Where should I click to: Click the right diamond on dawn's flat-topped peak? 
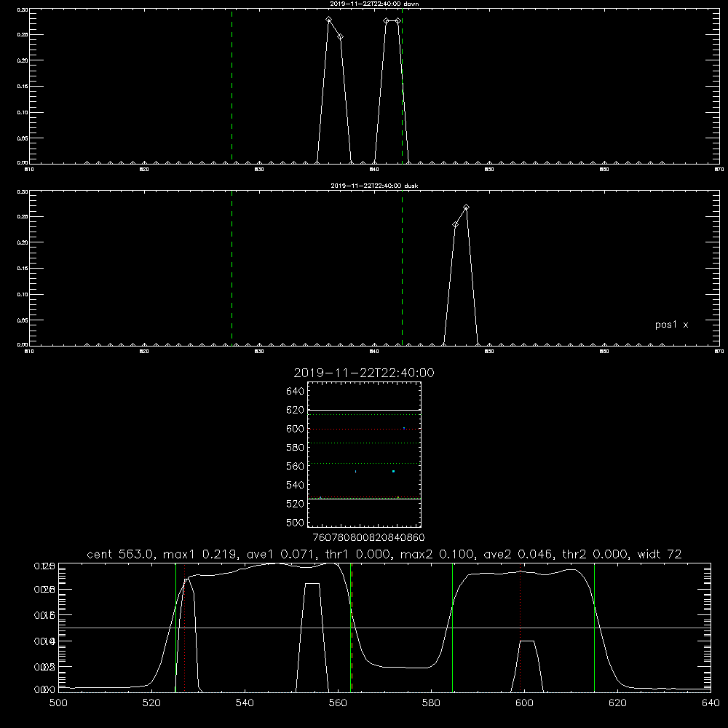coord(398,21)
